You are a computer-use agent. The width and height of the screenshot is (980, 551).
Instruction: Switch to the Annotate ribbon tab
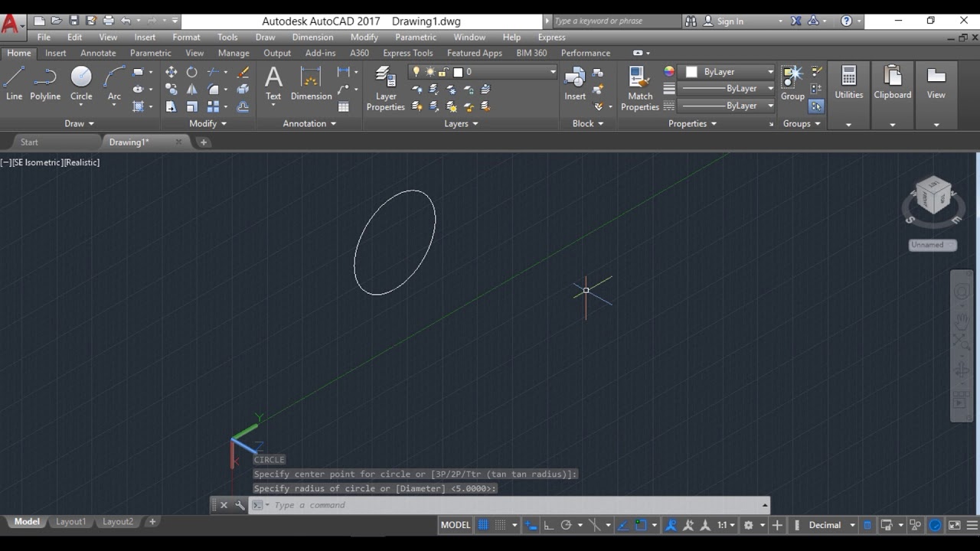(98, 53)
